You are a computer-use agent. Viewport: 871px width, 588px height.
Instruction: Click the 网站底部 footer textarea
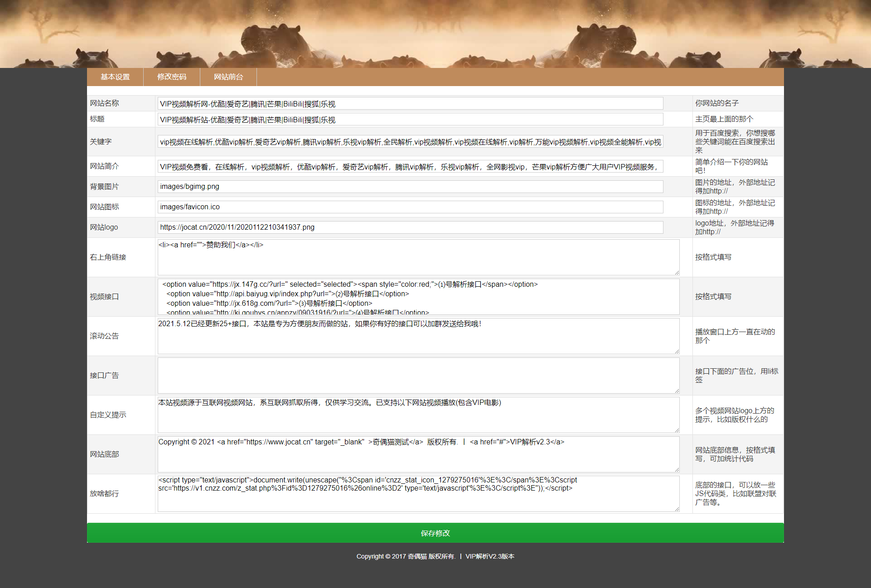click(418, 454)
